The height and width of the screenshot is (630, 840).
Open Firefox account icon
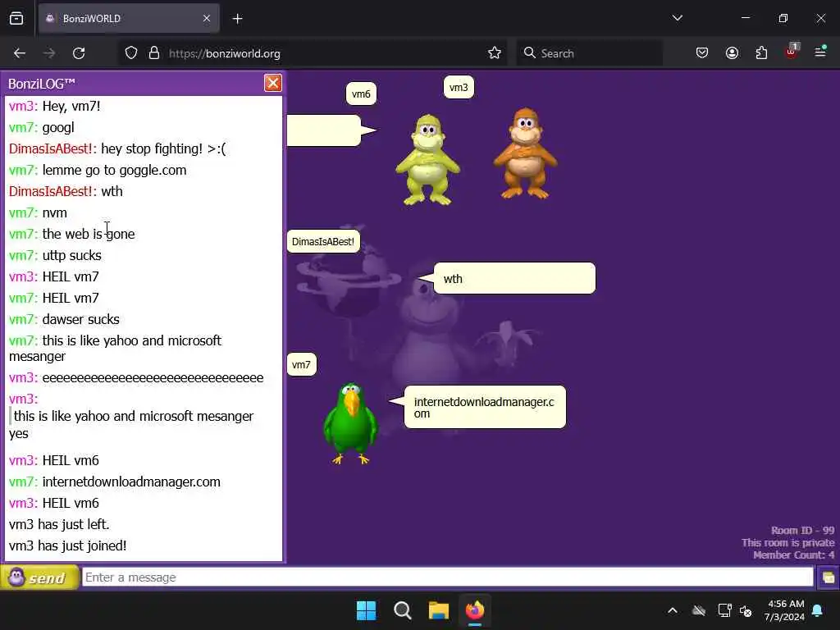click(x=732, y=53)
